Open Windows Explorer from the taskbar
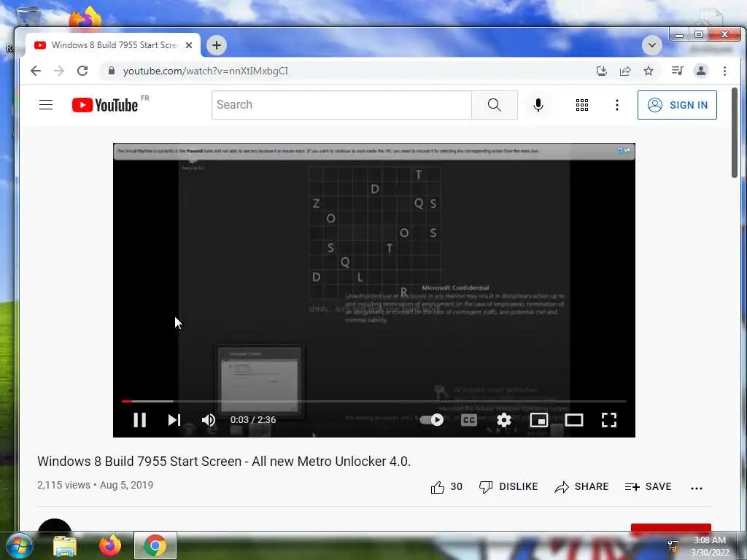747x560 pixels. coord(65,545)
